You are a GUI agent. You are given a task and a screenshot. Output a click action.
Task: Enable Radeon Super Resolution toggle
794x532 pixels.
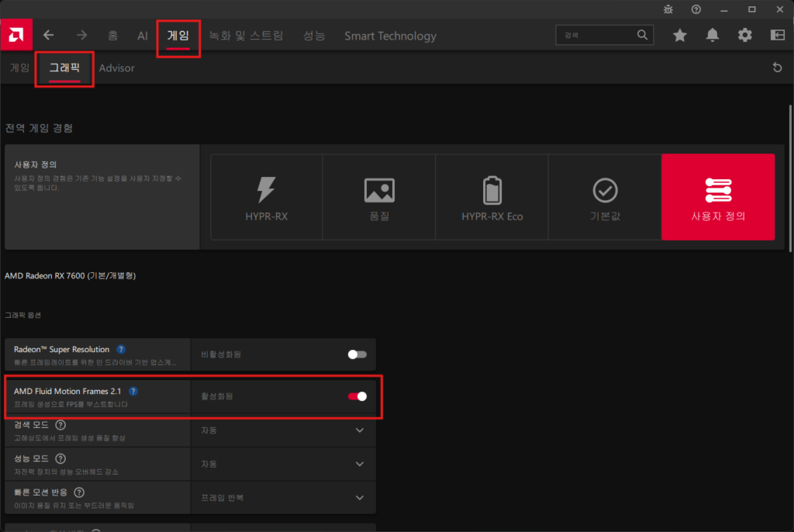356,354
